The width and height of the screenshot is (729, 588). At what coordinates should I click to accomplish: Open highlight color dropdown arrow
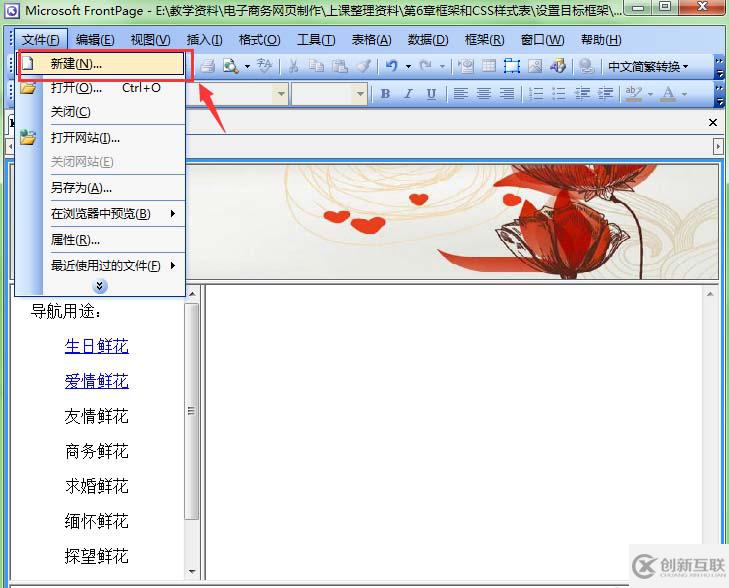tap(650, 94)
